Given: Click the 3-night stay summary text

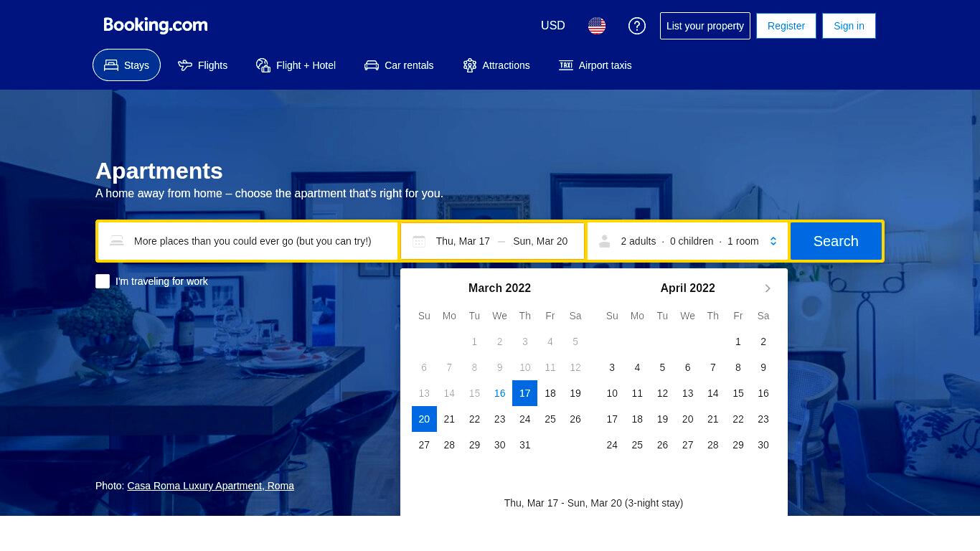Looking at the screenshot, I should tap(593, 503).
